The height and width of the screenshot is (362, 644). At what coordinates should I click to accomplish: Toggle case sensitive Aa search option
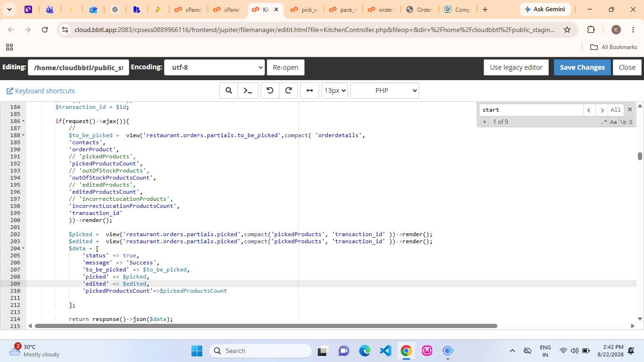(x=613, y=122)
